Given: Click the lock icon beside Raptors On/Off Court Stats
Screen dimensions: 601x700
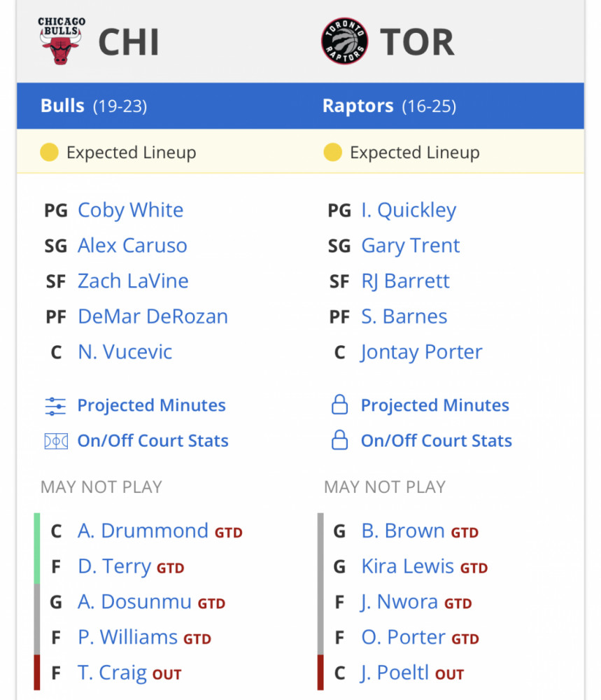Looking at the screenshot, I should click(339, 440).
